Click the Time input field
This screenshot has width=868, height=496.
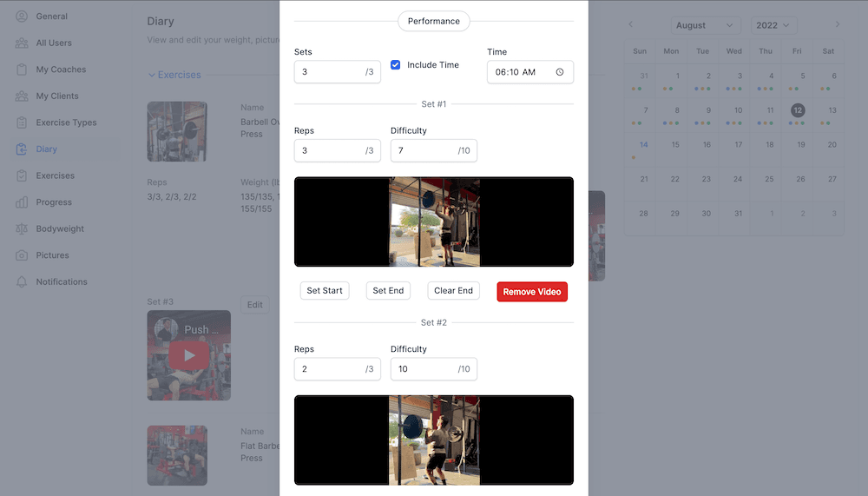pyautogui.click(x=529, y=72)
